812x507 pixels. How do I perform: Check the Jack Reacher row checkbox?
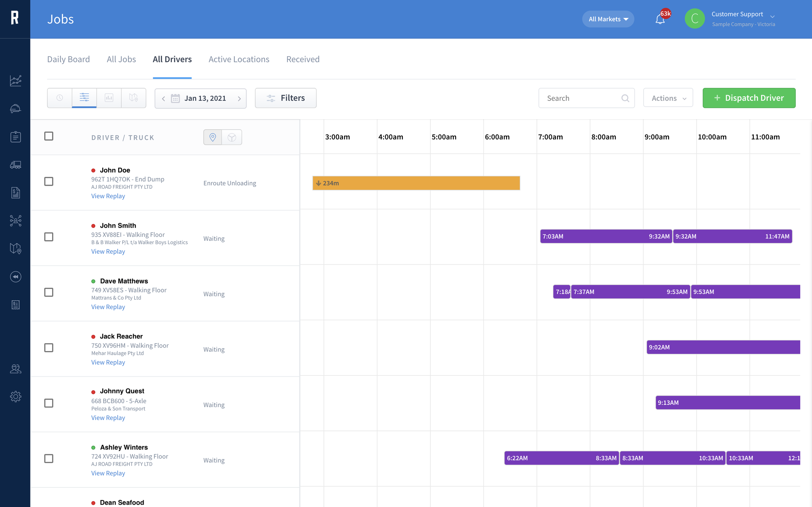tap(49, 348)
